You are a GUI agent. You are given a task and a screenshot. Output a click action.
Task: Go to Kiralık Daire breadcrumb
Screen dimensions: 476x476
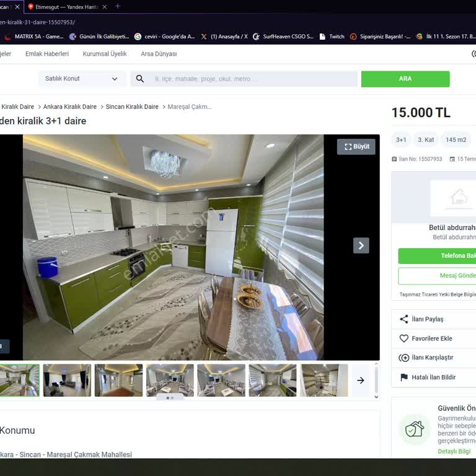pos(17,107)
